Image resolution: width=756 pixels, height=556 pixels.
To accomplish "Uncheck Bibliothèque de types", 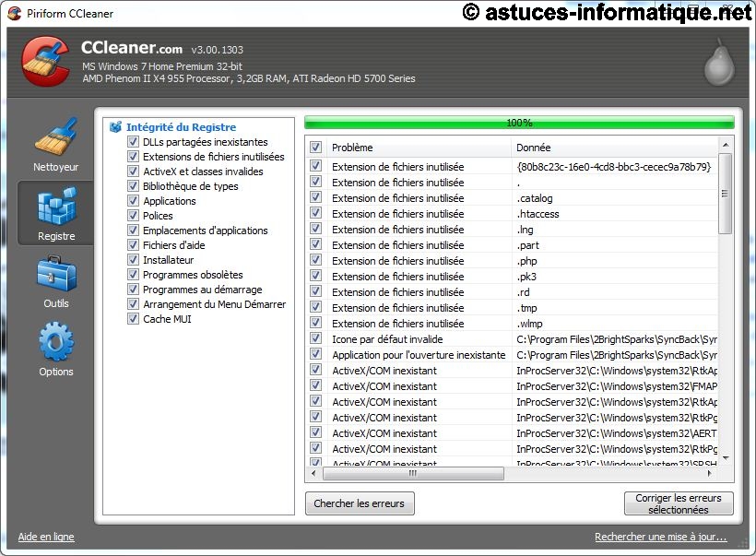I will [133, 186].
